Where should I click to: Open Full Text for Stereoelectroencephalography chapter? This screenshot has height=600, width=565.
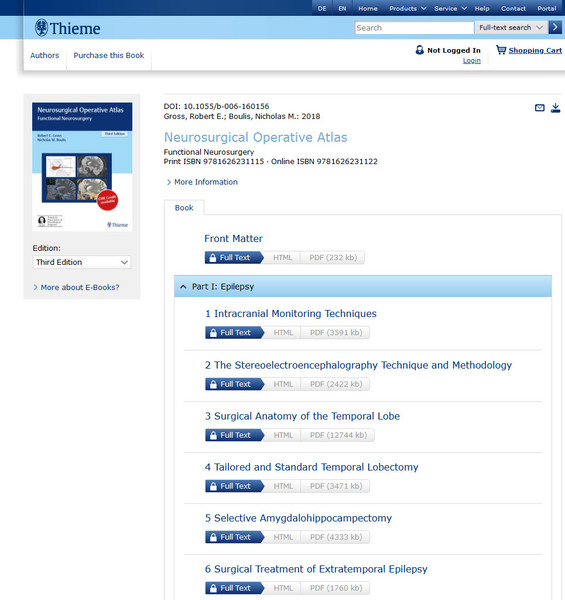(234, 384)
